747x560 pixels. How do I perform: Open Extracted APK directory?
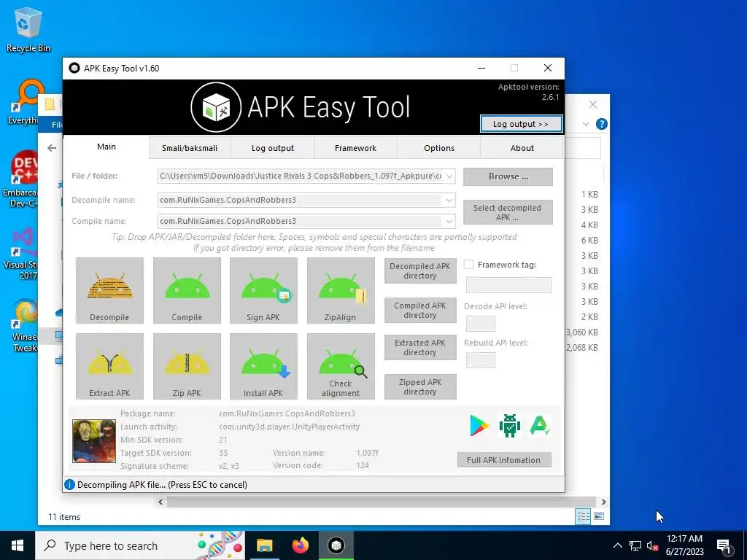[419, 347]
